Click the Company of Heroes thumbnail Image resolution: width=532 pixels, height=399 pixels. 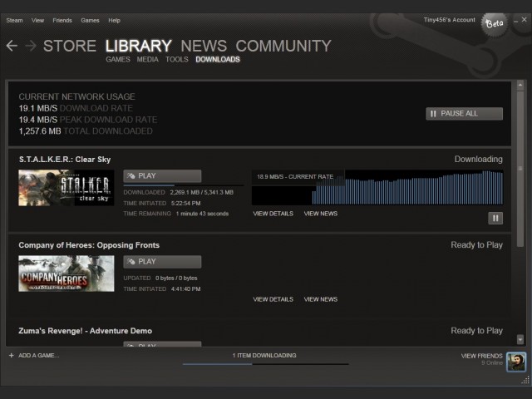click(x=66, y=273)
